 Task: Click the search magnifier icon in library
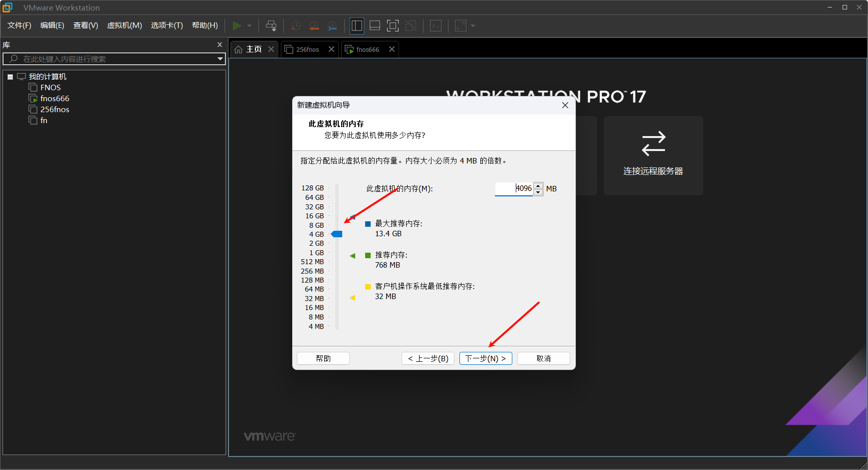(x=13, y=59)
